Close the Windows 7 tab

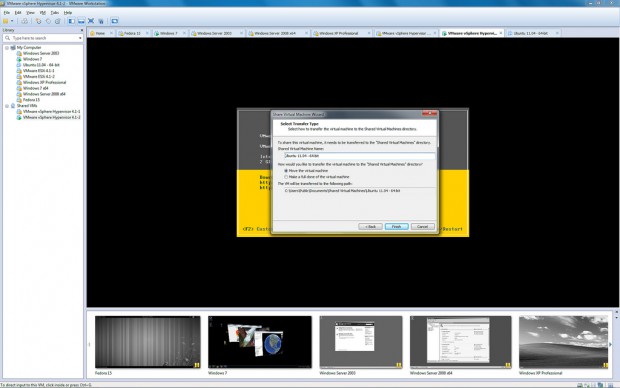tap(184, 33)
